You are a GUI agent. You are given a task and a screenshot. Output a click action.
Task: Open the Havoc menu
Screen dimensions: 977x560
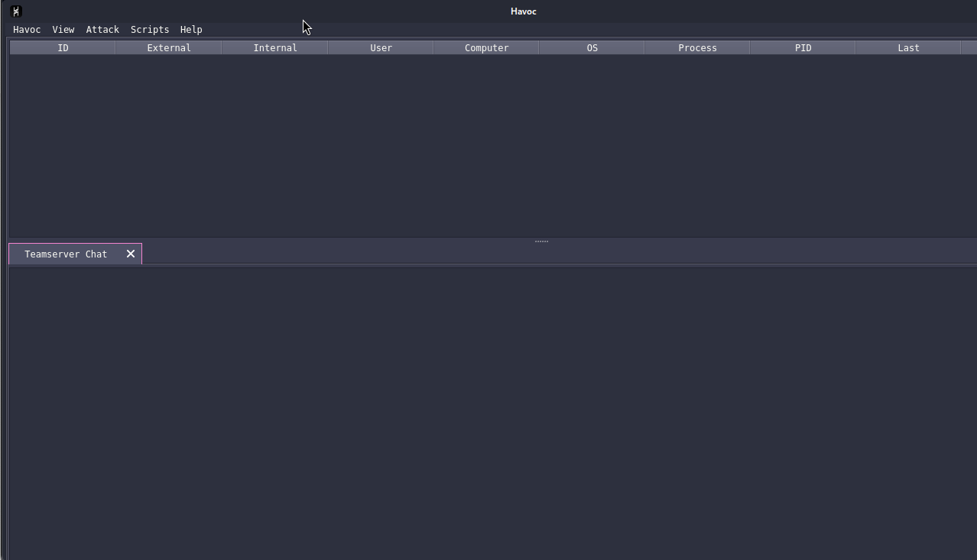(27, 30)
